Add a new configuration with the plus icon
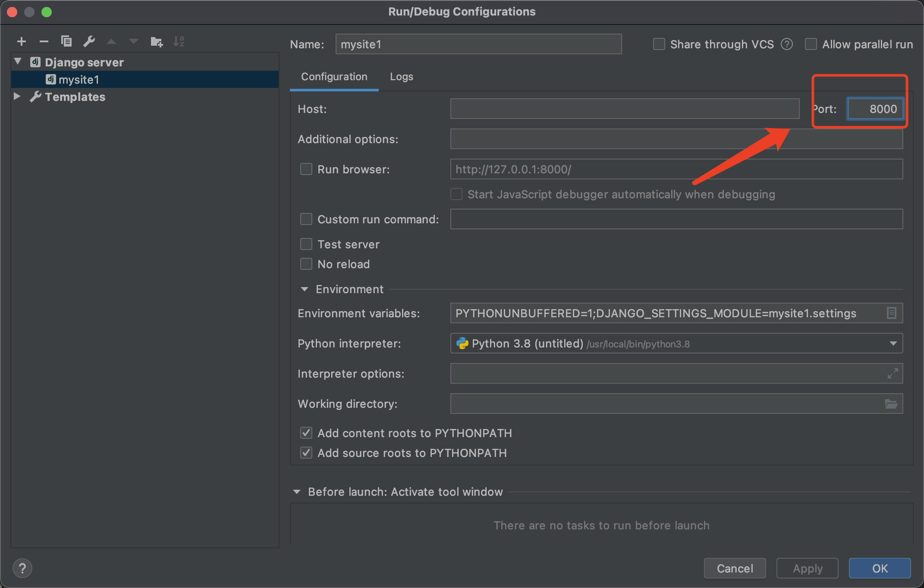924x588 pixels. click(22, 41)
